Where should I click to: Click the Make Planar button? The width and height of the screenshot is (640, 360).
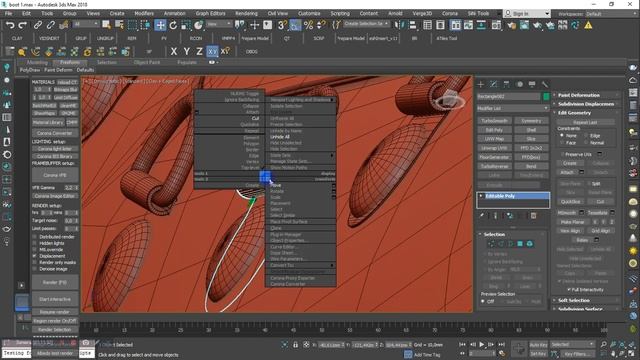tap(573, 222)
